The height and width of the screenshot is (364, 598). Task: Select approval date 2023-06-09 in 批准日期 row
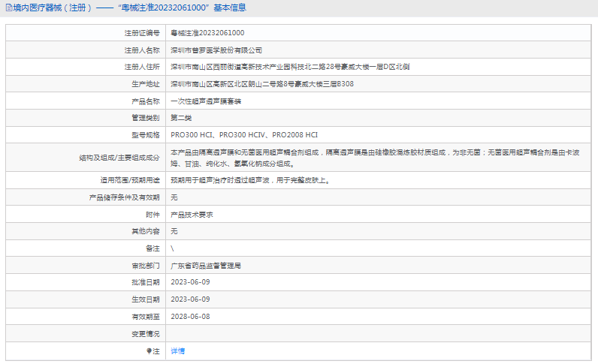point(190,282)
